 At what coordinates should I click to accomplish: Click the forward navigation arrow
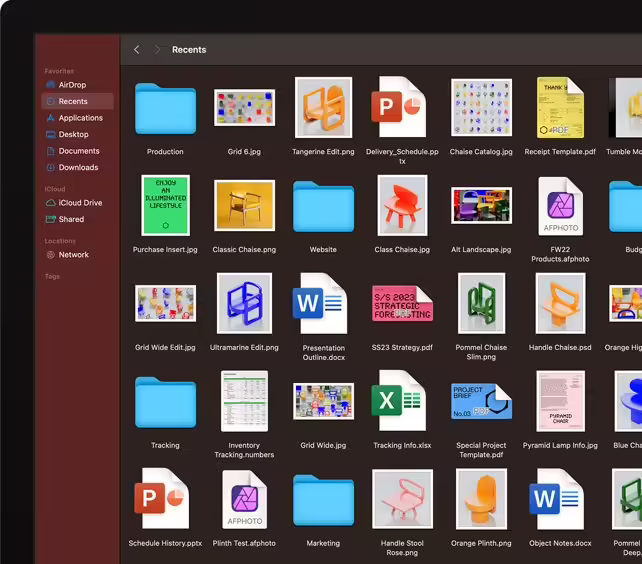pyautogui.click(x=156, y=50)
